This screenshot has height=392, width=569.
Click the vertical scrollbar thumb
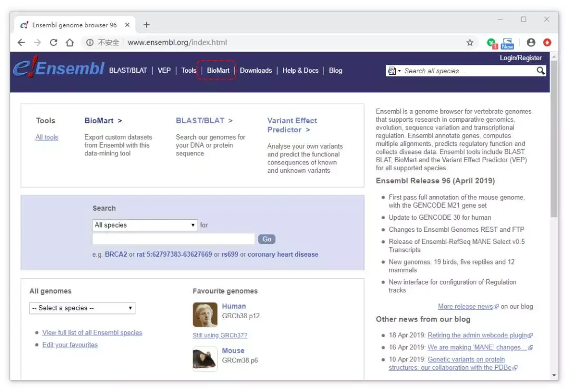(x=554, y=139)
